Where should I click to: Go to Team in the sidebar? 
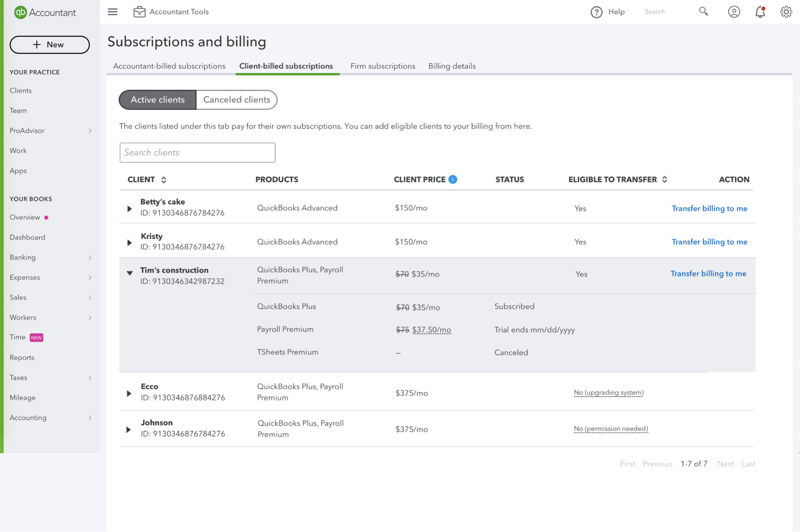(18, 110)
